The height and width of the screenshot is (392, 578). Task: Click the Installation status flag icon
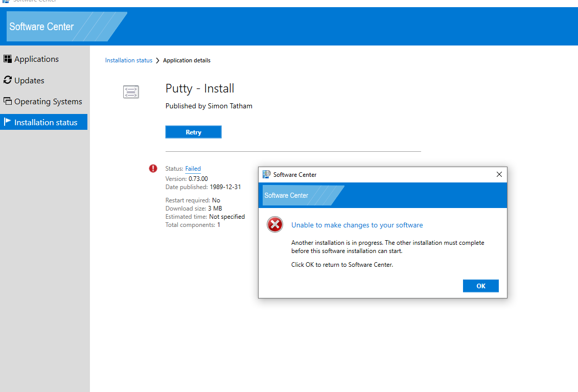click(x=7, y=121)
